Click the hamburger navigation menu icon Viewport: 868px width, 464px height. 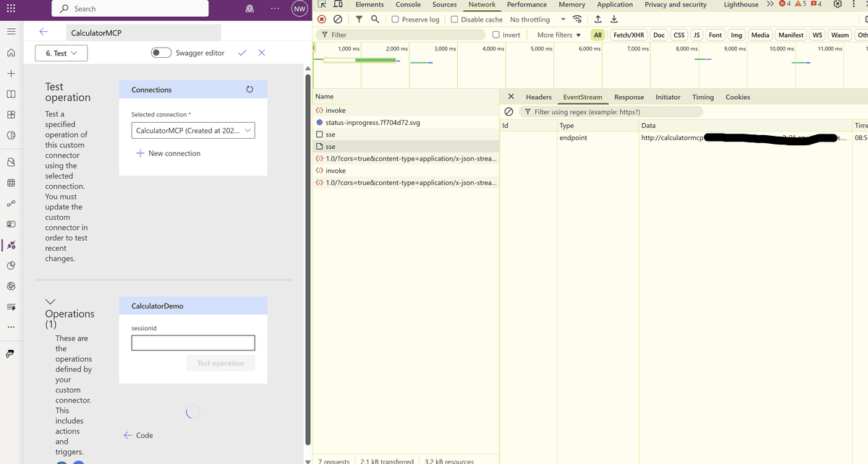11,33
